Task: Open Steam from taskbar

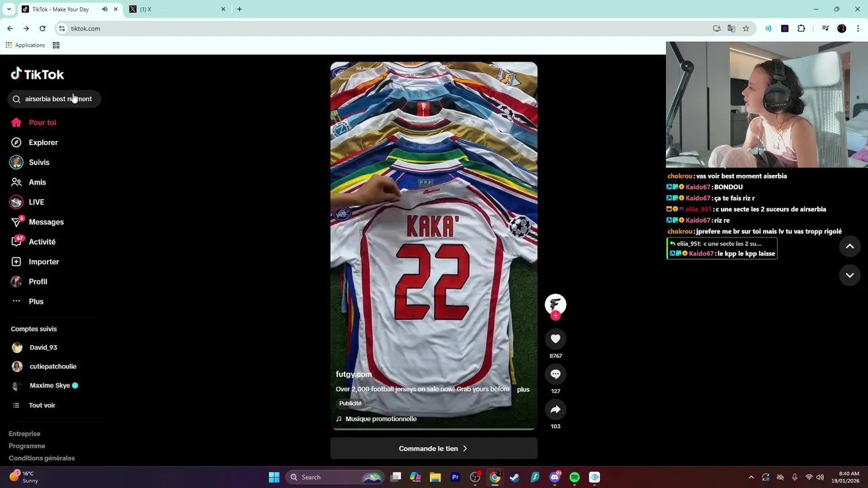Action: 515,477
